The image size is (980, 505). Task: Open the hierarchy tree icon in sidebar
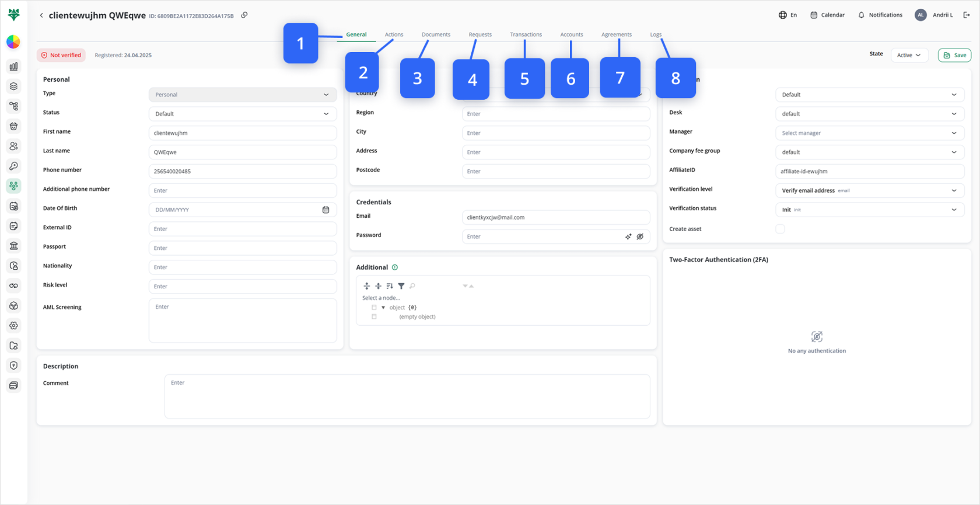(x=13, y=106)
